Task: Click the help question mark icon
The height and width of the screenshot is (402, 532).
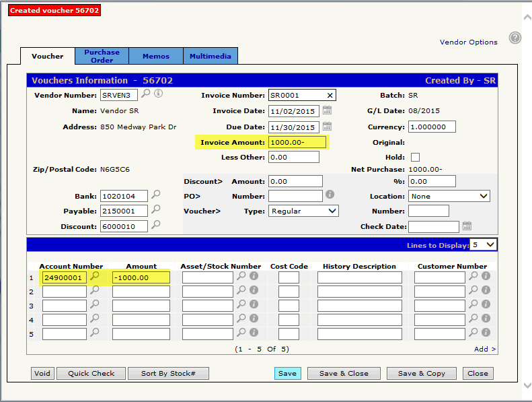Action: 515,38
